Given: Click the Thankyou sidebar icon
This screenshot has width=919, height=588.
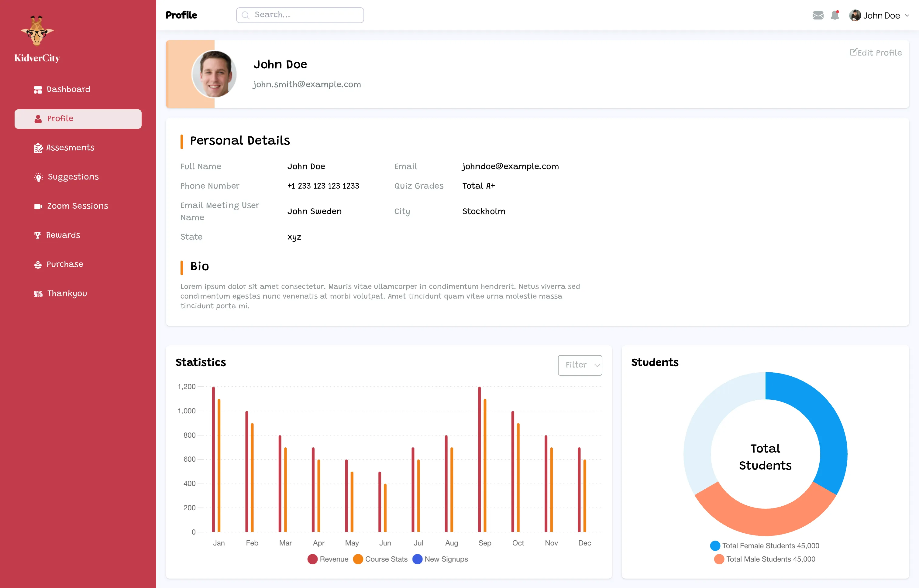Looking at the screenshot, I should click(38, 294).
